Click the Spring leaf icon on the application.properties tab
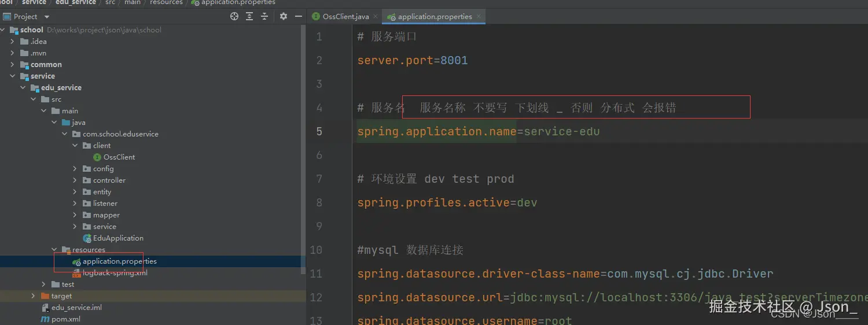 pyautogui.click(x=392, y=17)
